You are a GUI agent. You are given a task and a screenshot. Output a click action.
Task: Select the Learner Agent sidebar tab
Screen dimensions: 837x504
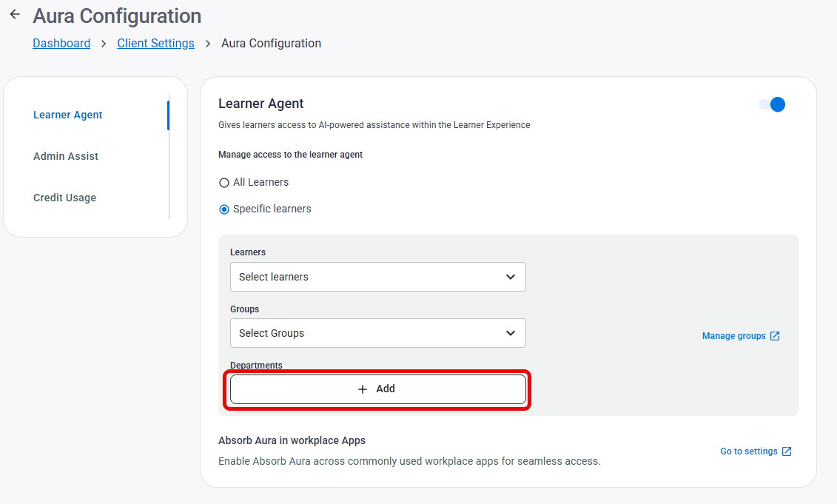(68, 115)
